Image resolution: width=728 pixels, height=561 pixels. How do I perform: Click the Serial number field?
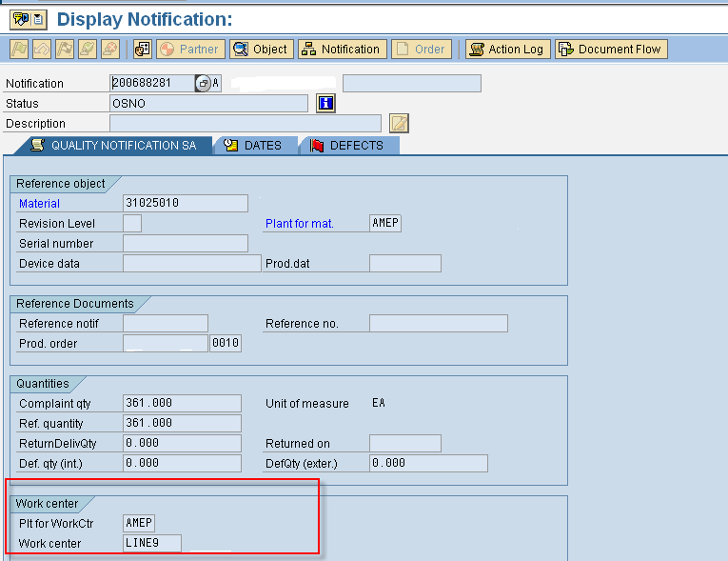click(x=186, y=243)
